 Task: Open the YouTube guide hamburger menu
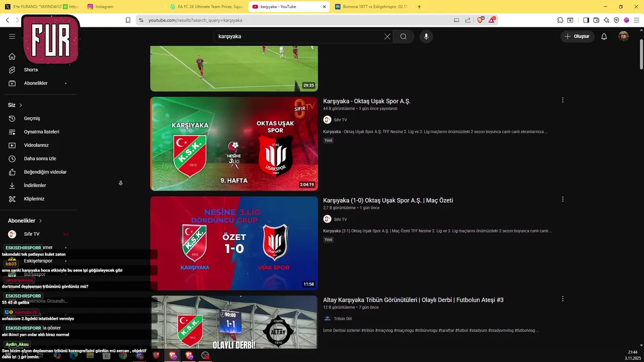(x=12, y=36)
